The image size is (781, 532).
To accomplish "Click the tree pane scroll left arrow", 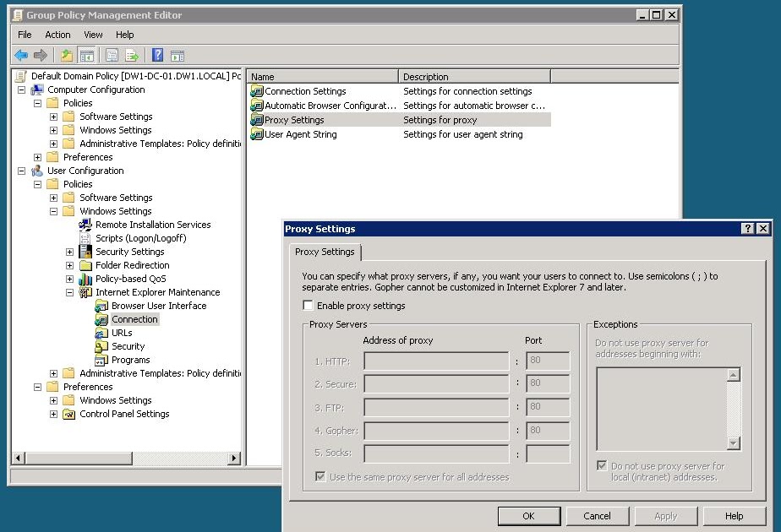I will (18, 458).
